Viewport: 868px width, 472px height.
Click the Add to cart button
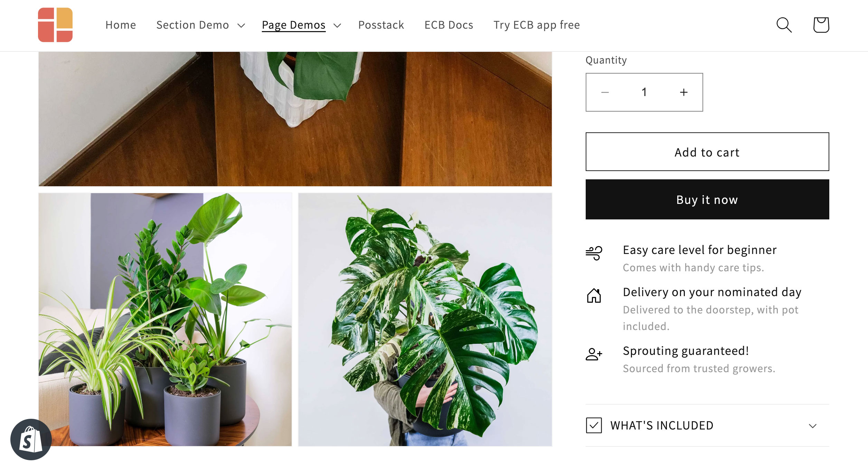pos(707,152)
